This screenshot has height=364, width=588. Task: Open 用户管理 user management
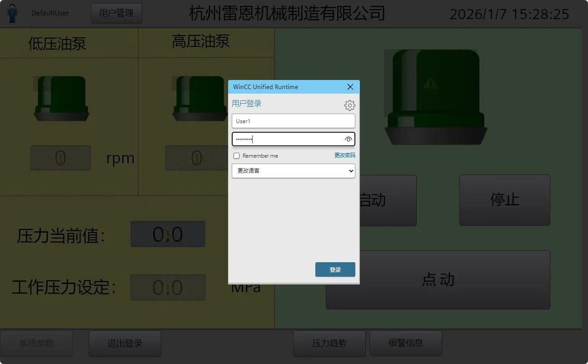click(x=116, y=14)
